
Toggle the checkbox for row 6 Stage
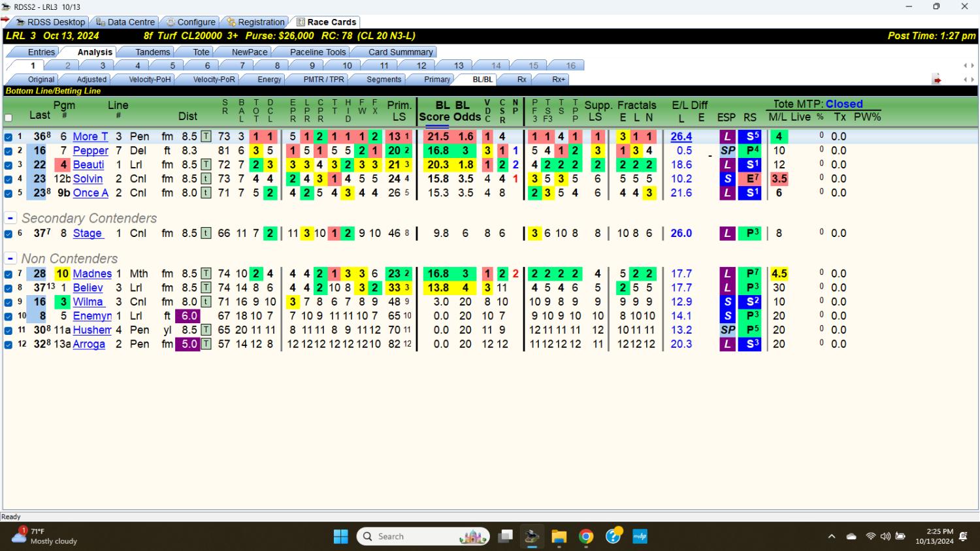(x=8, y=234)
